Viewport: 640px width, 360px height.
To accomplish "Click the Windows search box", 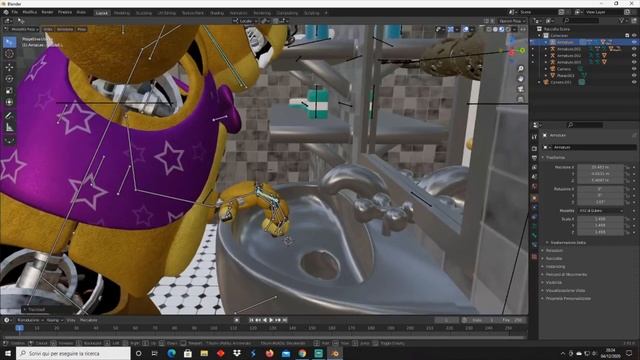I will point(73,353).
